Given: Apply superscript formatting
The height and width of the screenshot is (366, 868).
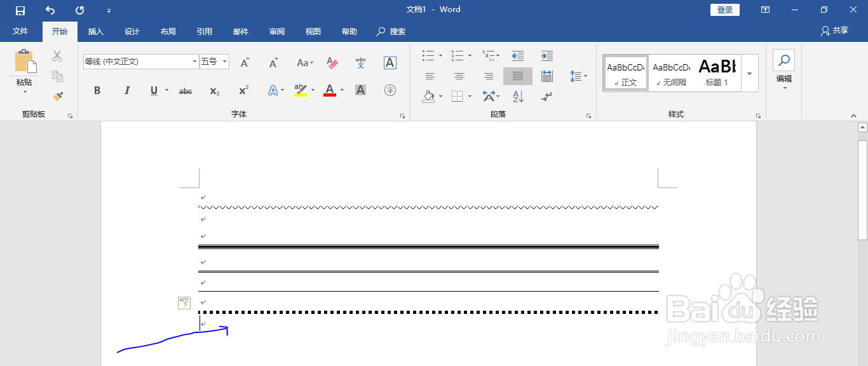Looking at the screenshot, I should pos(242,90).
